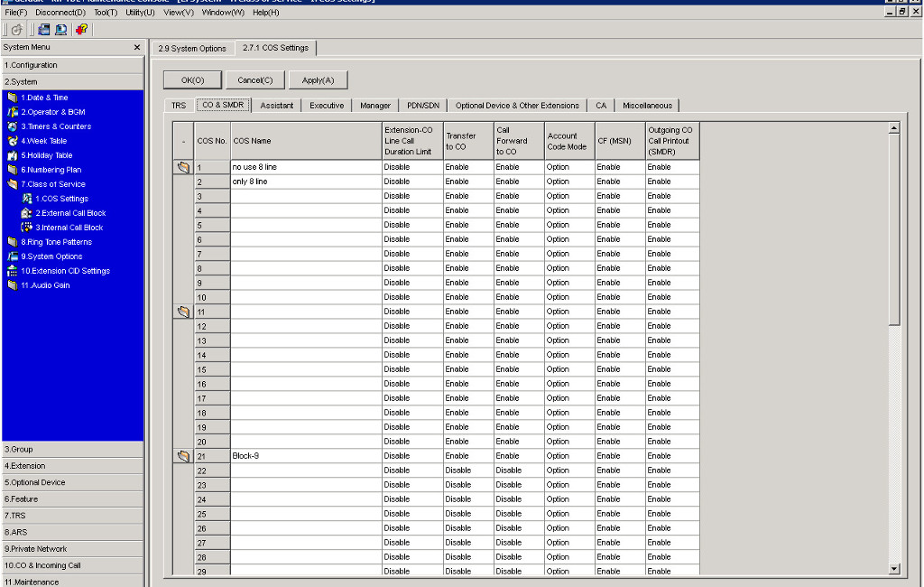Click the table scrollbar up arrow
The image size is (924, 587).
pyautogui.click(x=894, y=128)
